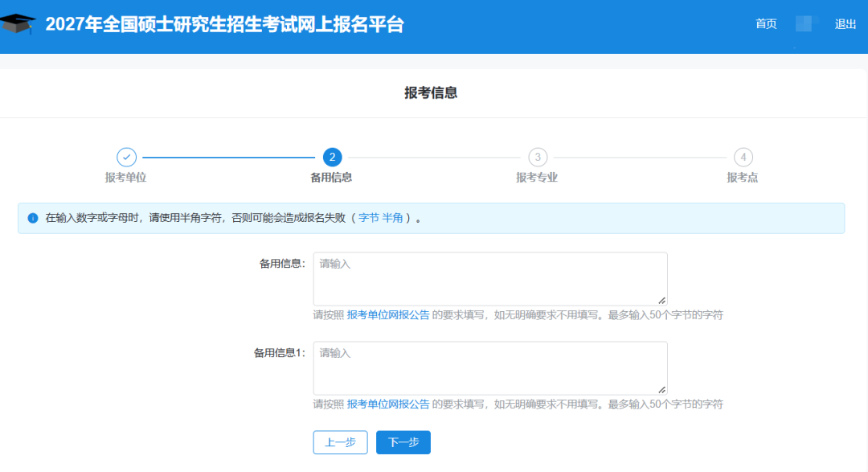This screenshot has height=472, width=868.
Task: Open 报考单位网报公告 link under 备用信息1 field
Action: (x=388, y=404)
